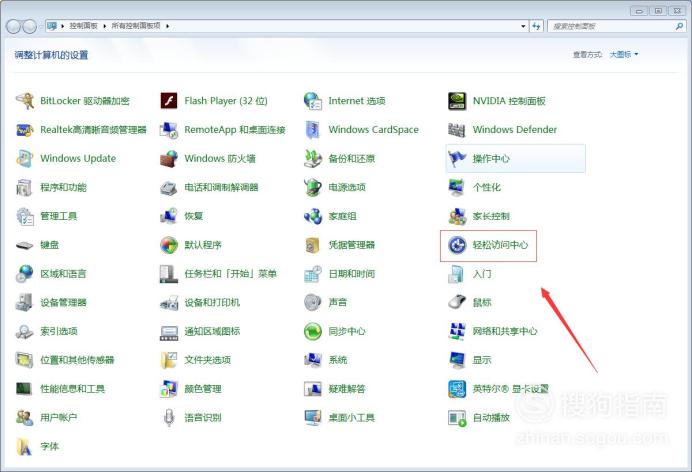The width and height of the screenshot is (692, 472).
Task: Click the 搜索控制面板 search field
Action: tap(617, 26)
